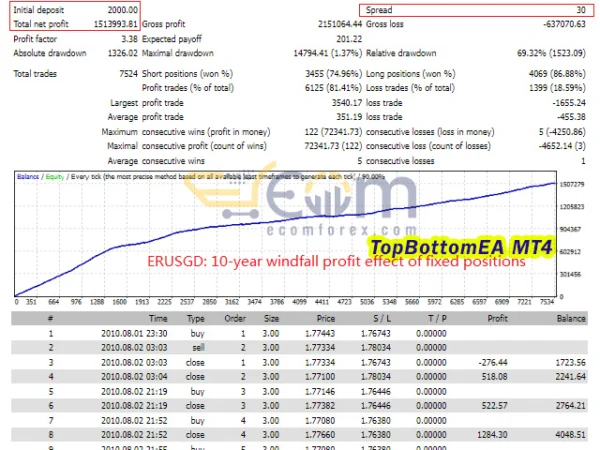This screenshot has height=450, width=600.
Task: Select balance cell 2764.21 in row 6
Action: tap(571, 406)
